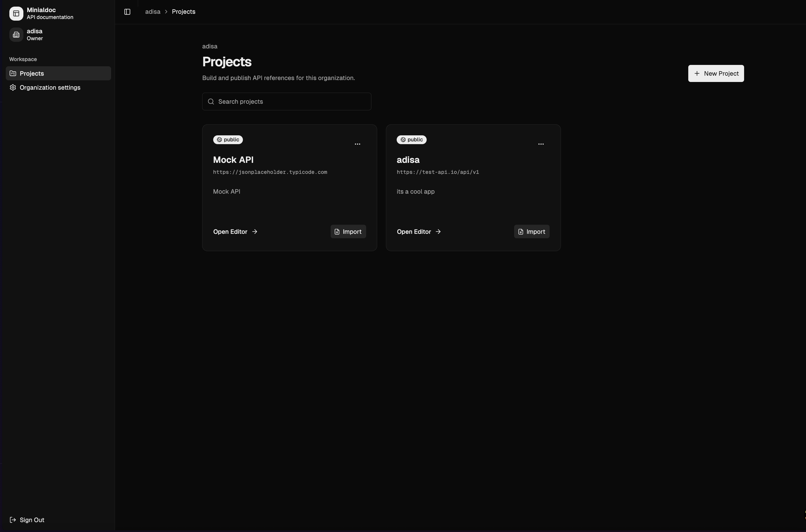Open the three-dot menu on adisa card

[x=541, y=144]
